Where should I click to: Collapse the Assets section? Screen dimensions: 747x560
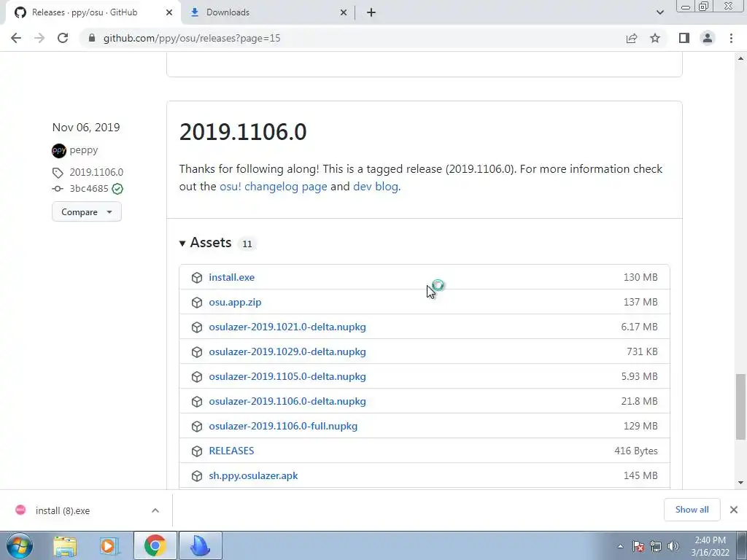[205, 243]
